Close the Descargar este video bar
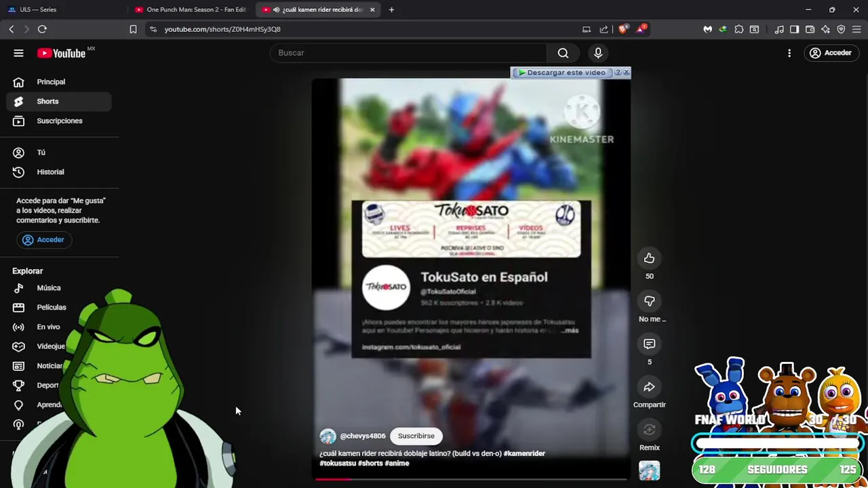 point(626,72)
